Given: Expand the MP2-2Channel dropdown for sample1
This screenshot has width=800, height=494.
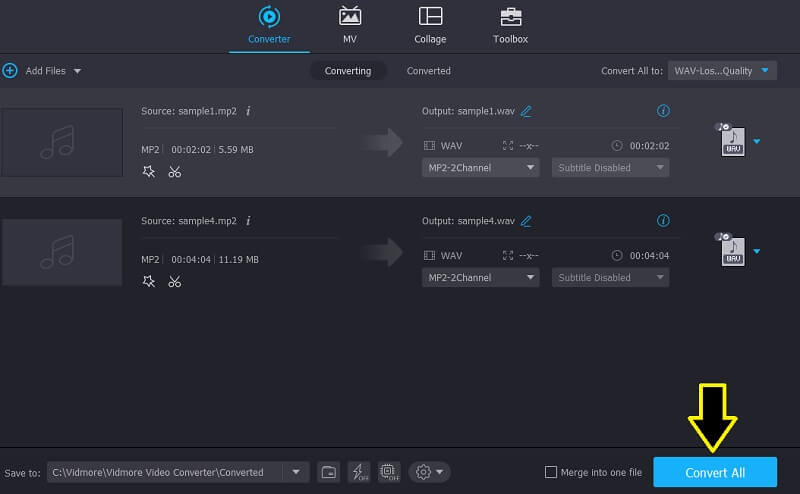Looking at the screenshot, I should (482, 168).
